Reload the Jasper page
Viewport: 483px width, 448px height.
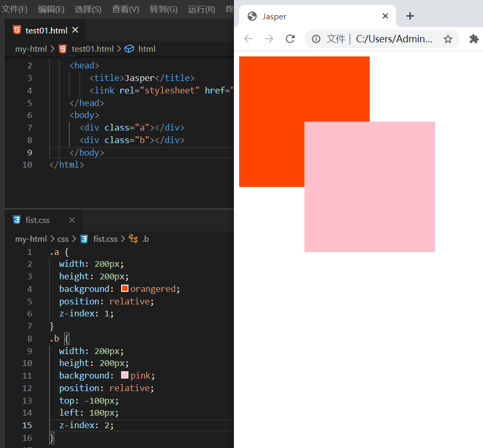tap(290, 39)
